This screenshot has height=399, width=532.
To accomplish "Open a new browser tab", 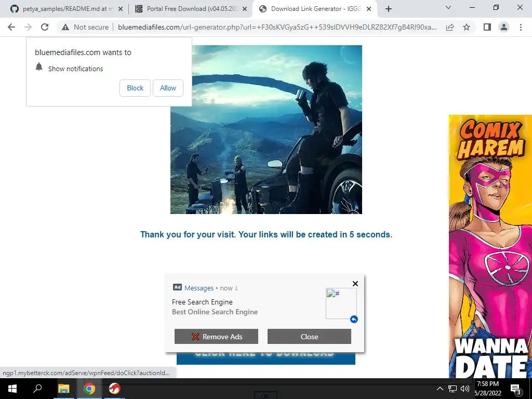I will tap(389, 9).
